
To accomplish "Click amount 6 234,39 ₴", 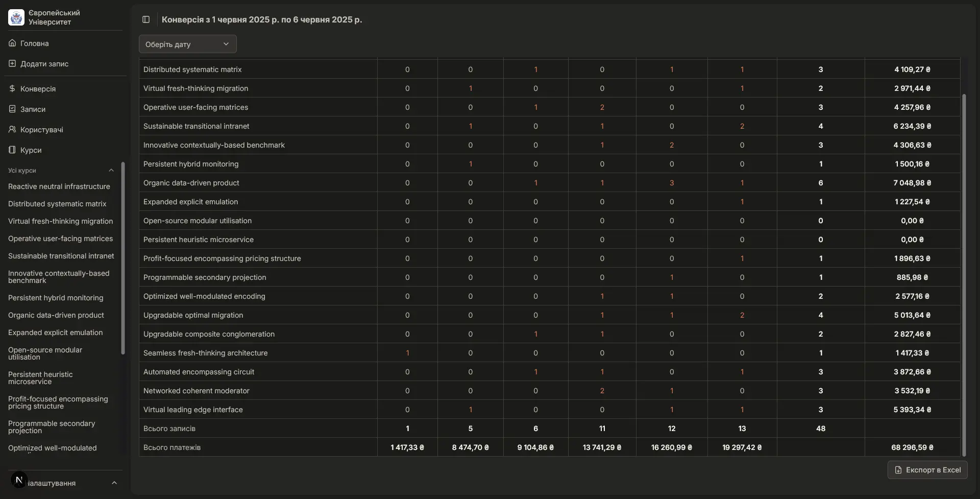I will [912, 126].
